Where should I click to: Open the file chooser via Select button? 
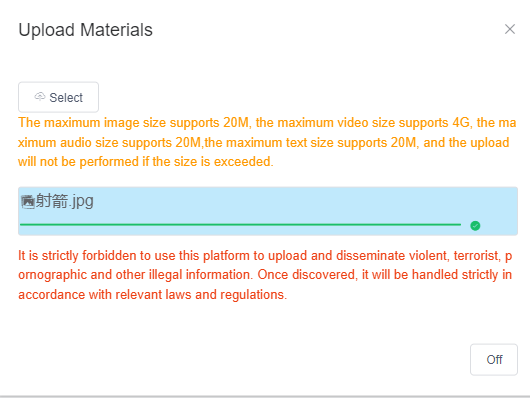pos(58,97)
